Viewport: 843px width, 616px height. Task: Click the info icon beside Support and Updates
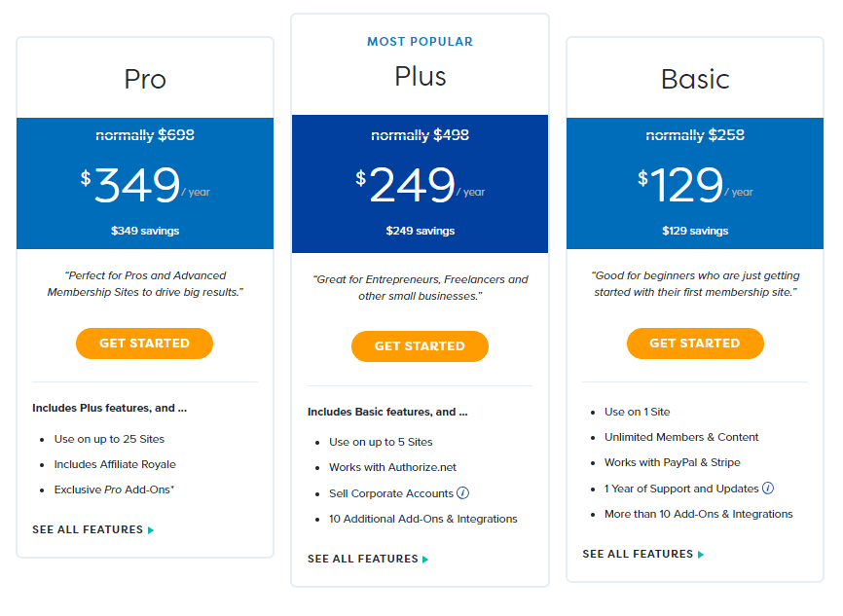click(x=768, y=489)
